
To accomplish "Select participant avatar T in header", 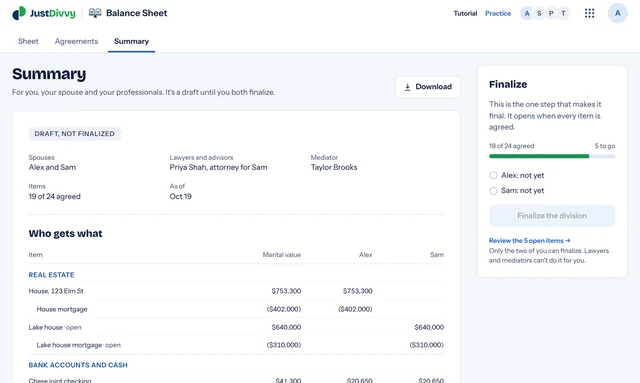I will 563,13.
